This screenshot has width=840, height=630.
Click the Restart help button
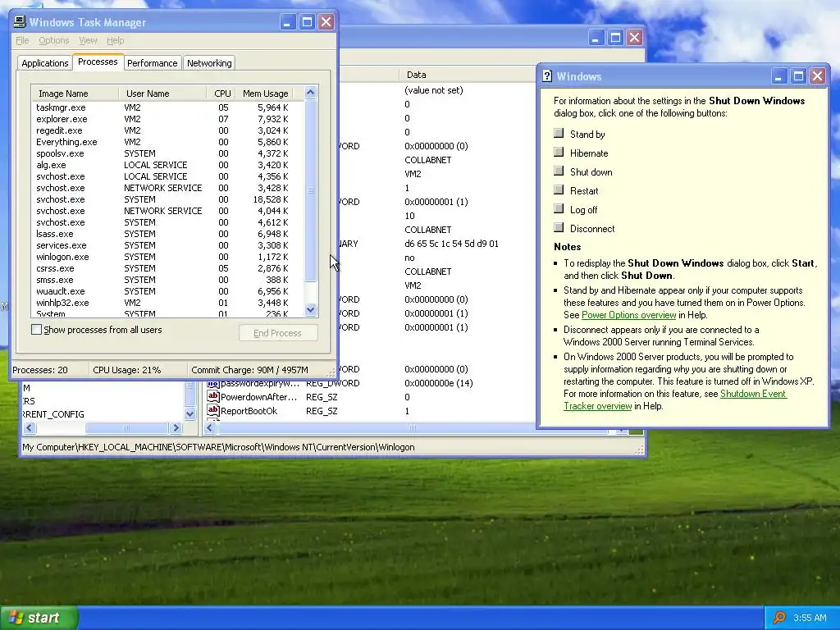(x=559, y=189)
